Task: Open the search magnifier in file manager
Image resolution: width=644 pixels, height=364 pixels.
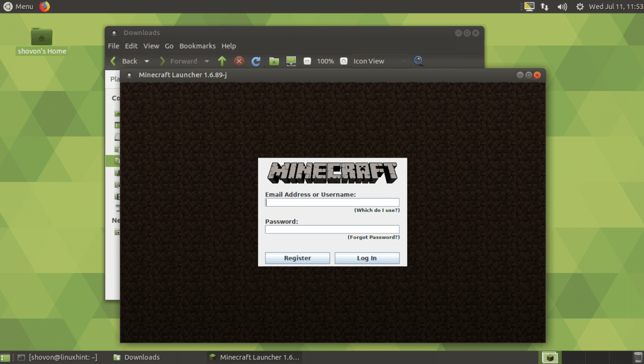Action: pyautogui.click(x=419, y=61)
